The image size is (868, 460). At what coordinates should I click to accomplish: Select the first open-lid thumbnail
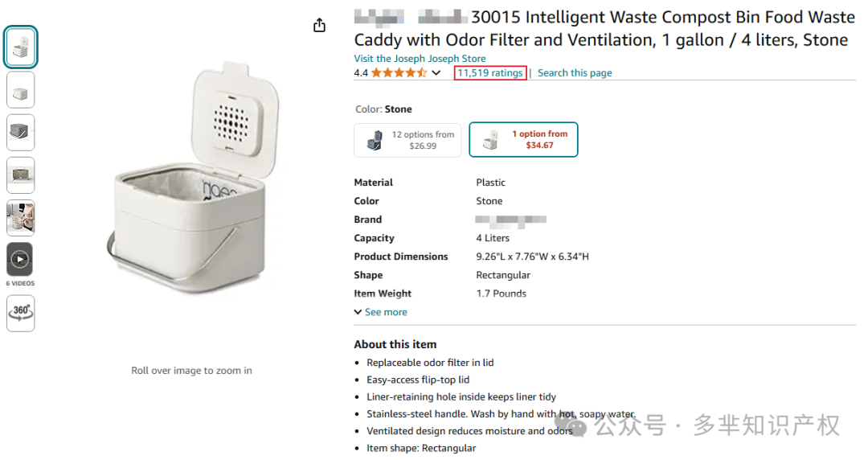click(x=21, y=48)
